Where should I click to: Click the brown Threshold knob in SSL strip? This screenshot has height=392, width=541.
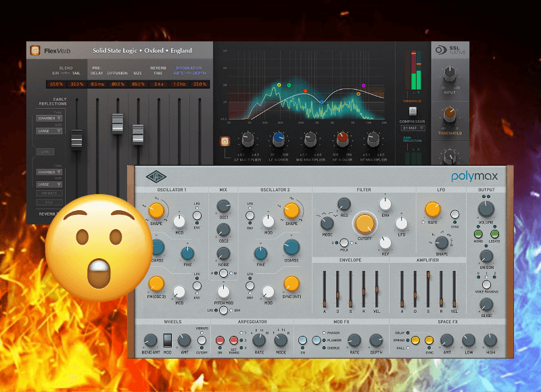pos(450,114)
